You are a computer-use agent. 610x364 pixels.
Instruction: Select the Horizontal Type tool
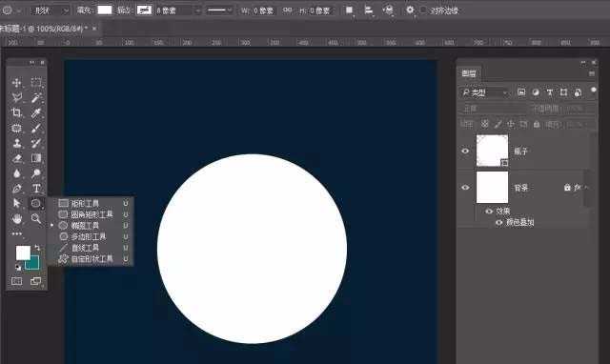click(x=36, y=189)
